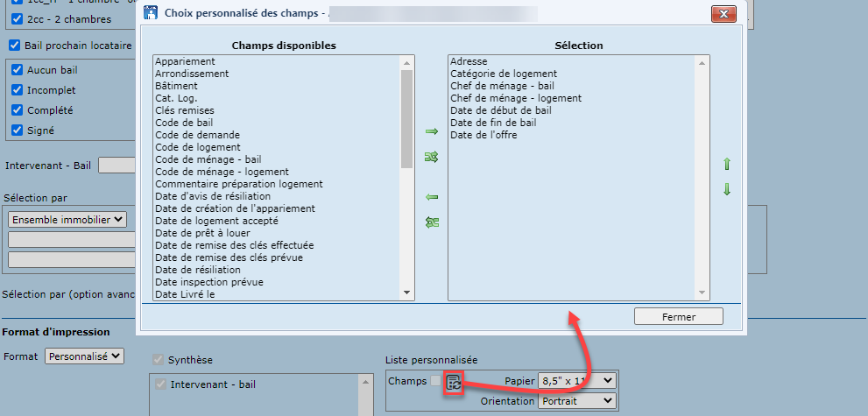Move selected field up with green arrow
Viewport: 868px width, 416px height.
726,165
